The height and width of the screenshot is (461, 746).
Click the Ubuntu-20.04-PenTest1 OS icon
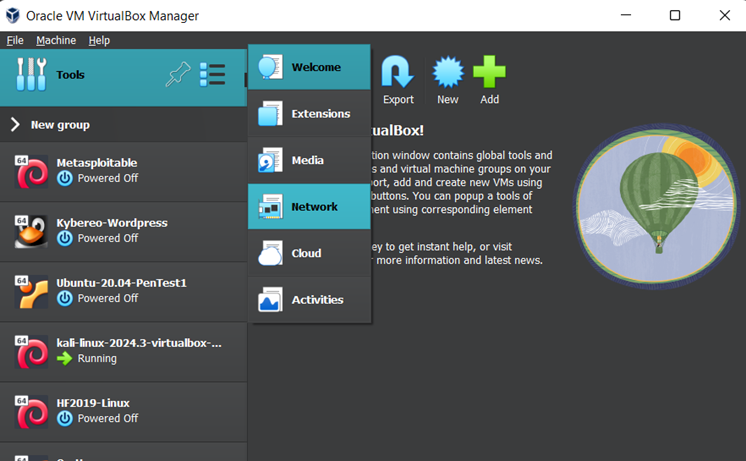pos(31,292)
